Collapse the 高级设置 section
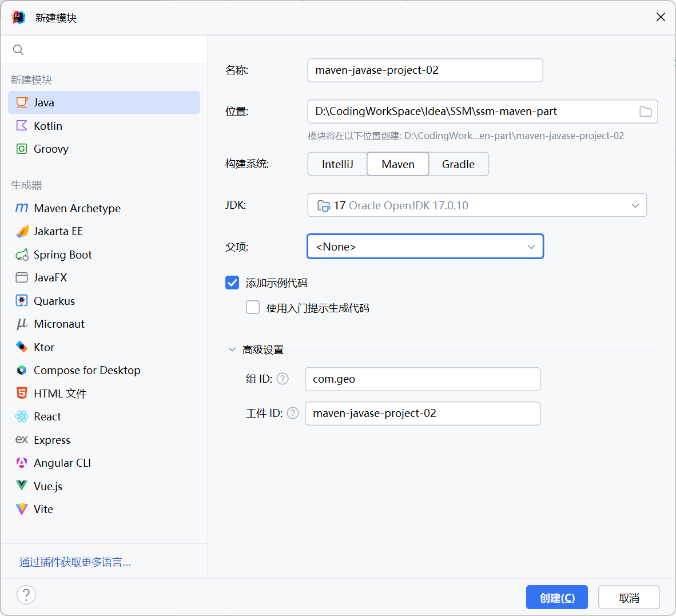Viewport: 676px width, 616px height. click(x=232, y=349)
